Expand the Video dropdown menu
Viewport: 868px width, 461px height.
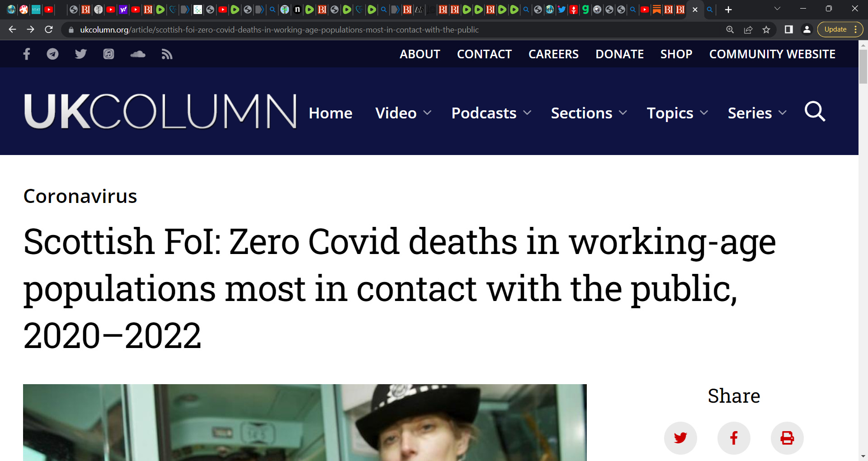(x=403, y=113)
